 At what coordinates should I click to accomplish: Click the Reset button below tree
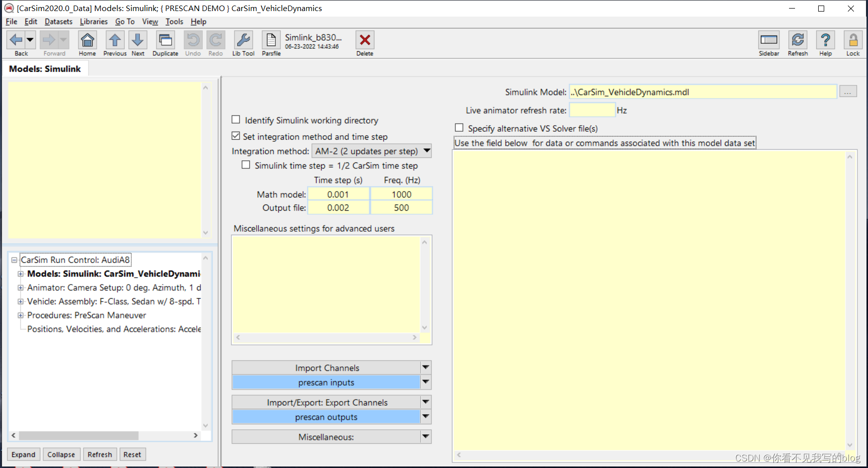pos(132,454)
